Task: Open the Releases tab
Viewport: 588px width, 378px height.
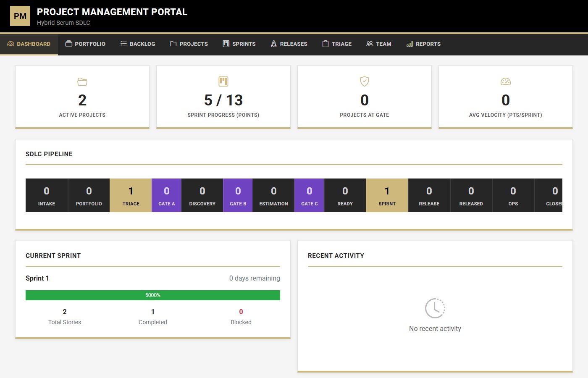Action: click(x=289, y=44)
